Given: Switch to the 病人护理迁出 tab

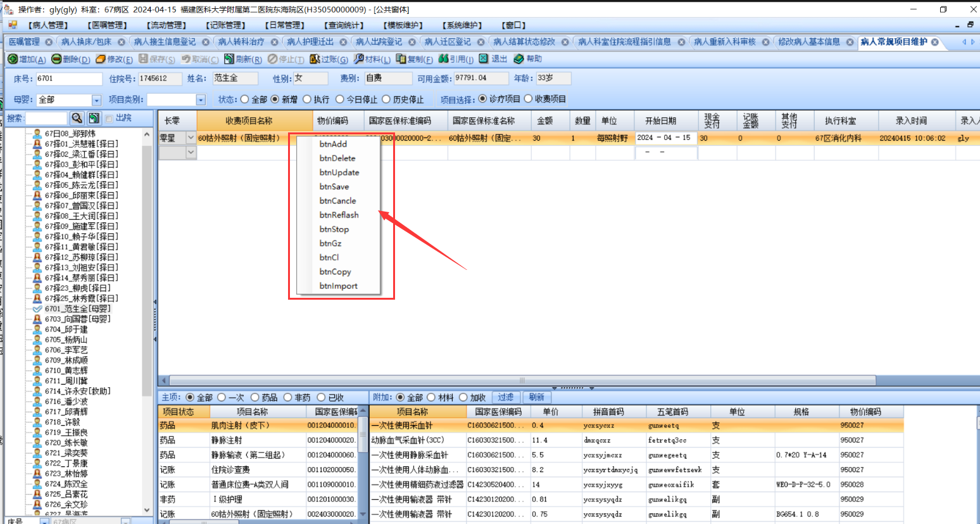Looking at the screenshot, I should [x=310, y=42].
